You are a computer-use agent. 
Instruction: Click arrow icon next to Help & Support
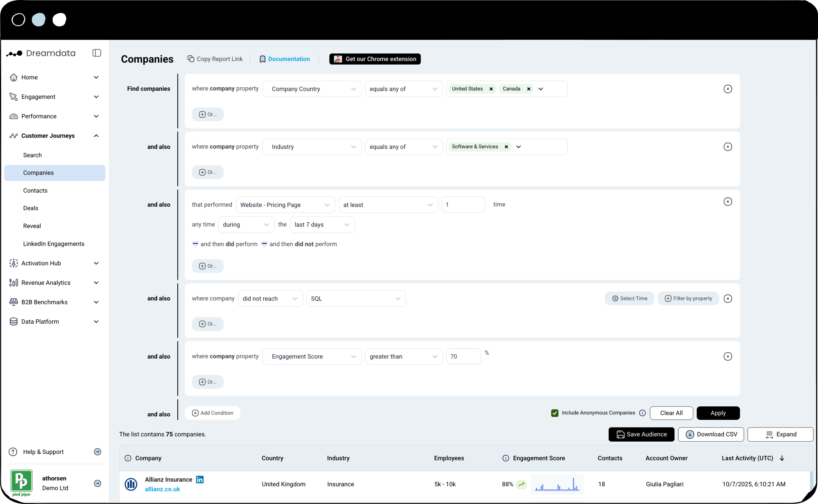pyautogui.click(x=98, y=452)
